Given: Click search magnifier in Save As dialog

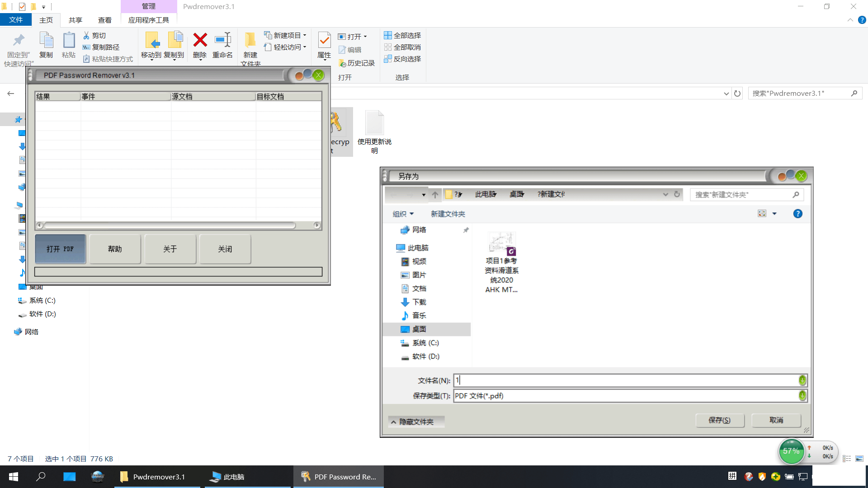Looking at the screenshot, I should click(796, 195).
